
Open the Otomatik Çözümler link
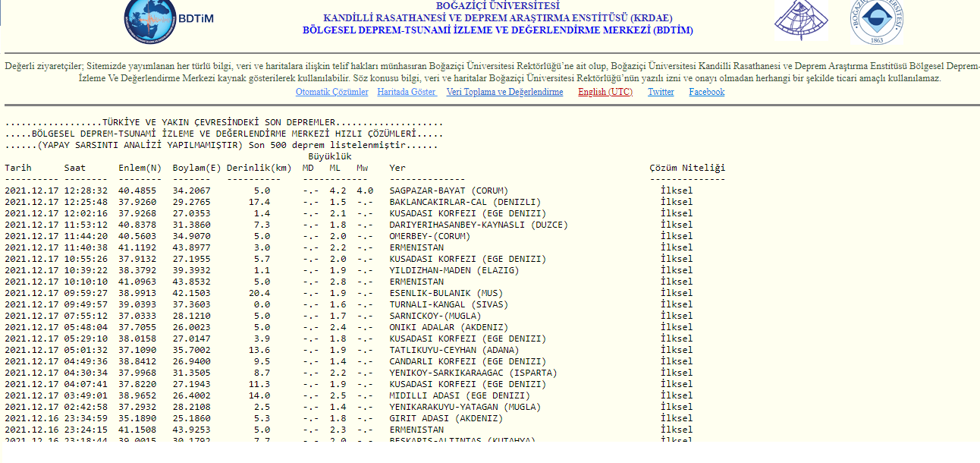pyautogui.click(x=331, y=92)
